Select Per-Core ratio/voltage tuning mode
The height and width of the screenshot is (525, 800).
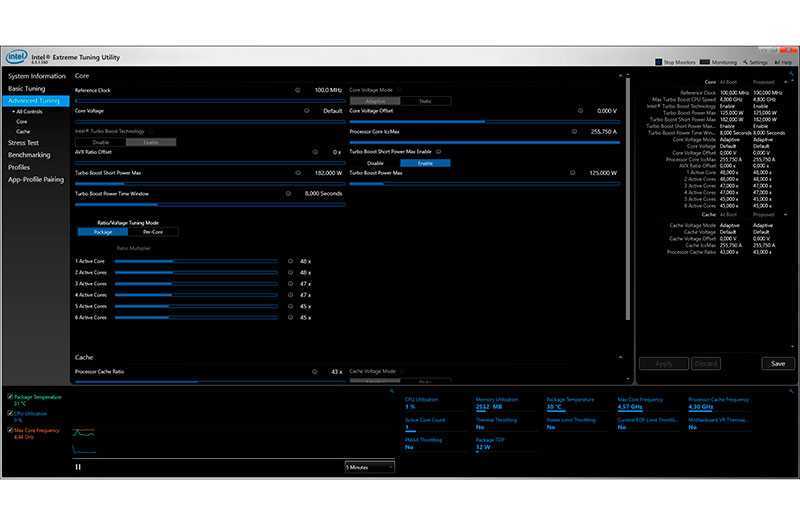pyautogui.click(x=153, y=232)
